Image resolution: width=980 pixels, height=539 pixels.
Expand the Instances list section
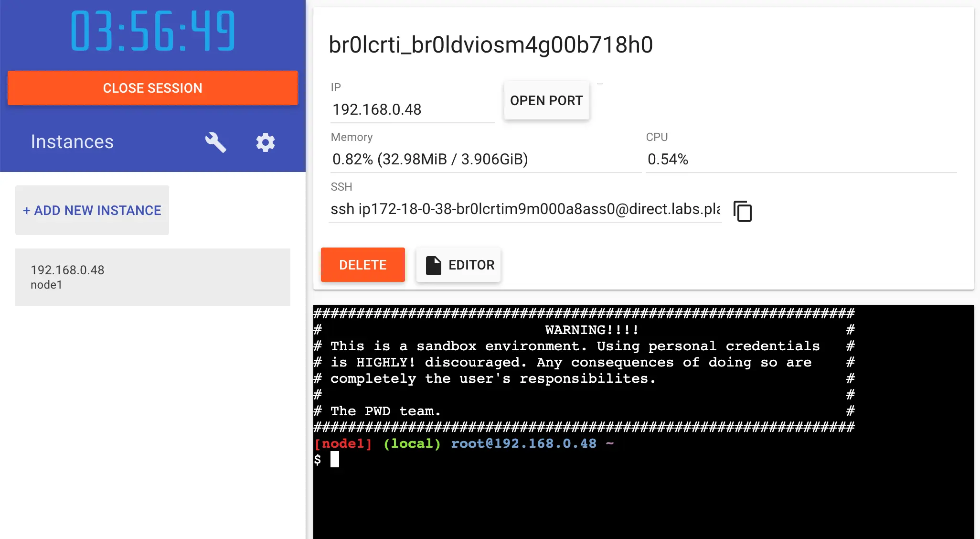tap(72, 141)
